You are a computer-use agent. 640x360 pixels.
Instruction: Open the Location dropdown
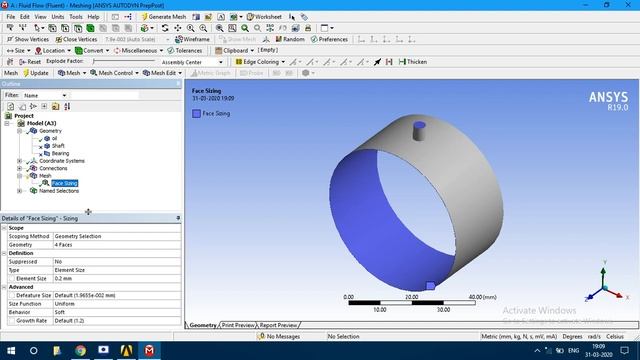[53, 50]
